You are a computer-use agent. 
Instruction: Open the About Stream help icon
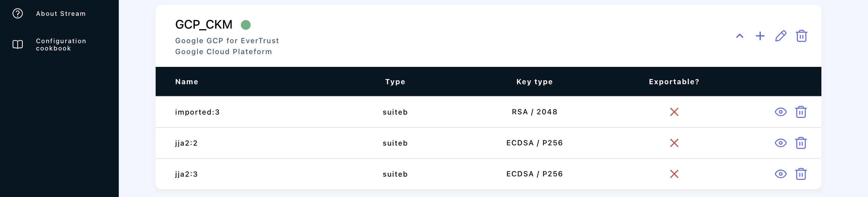point(18,14)
